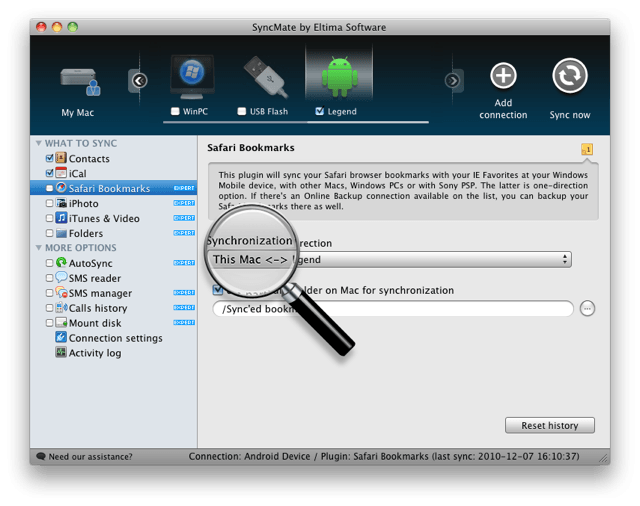
Task: Select the Android Legend device icon
Action: click(337, 75)
